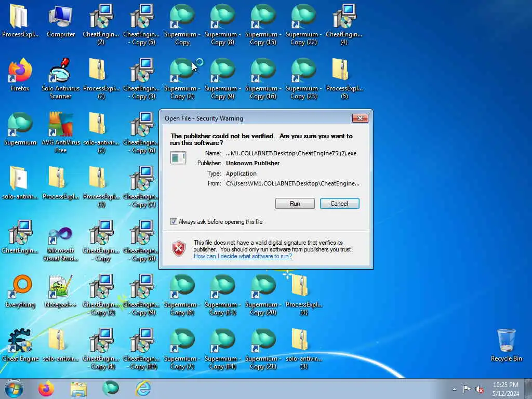Select CheatEngine (4) installer icon

coord(344,24)
